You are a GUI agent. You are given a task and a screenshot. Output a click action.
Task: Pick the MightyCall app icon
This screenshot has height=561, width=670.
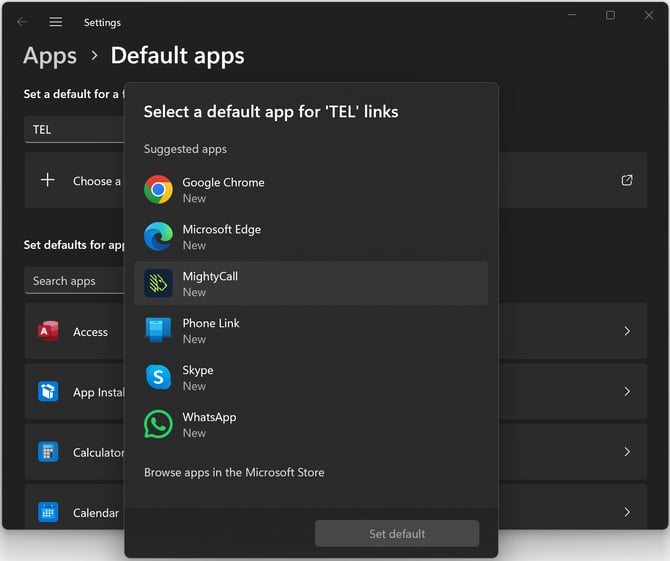(x=158, y=283)
